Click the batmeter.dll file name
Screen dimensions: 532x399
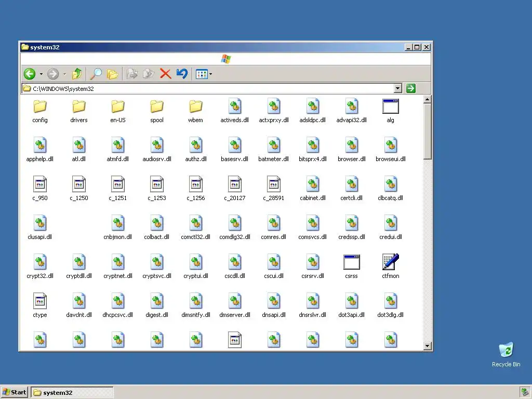pos(273,159)
